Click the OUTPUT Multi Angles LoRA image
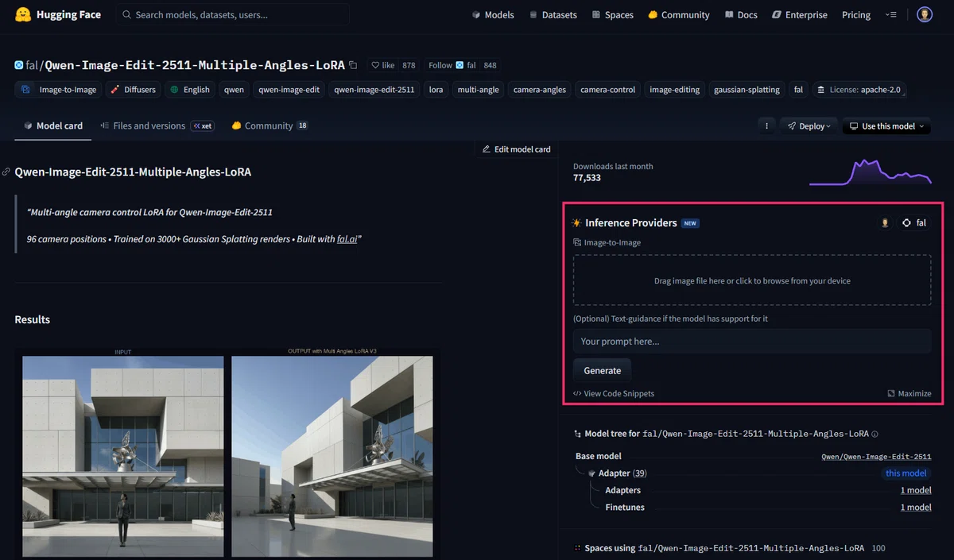This screenshot has width=954, height=560. click(x=332, y=456)
